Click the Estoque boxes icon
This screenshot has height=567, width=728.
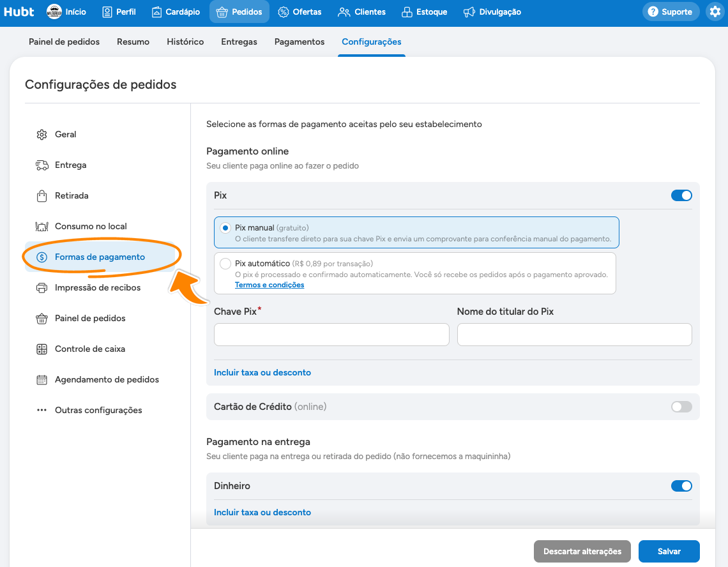click(407, 12)
